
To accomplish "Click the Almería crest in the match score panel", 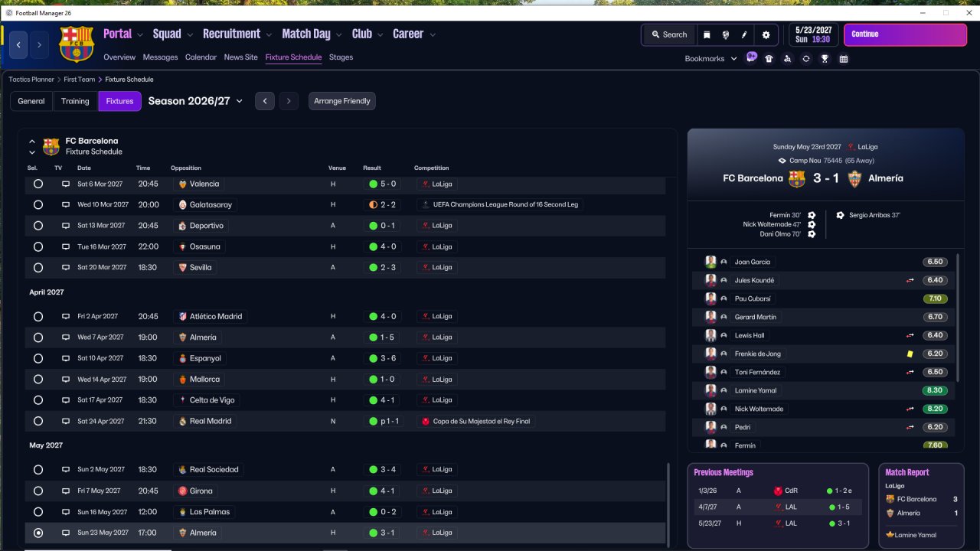I will click(854, 178).
